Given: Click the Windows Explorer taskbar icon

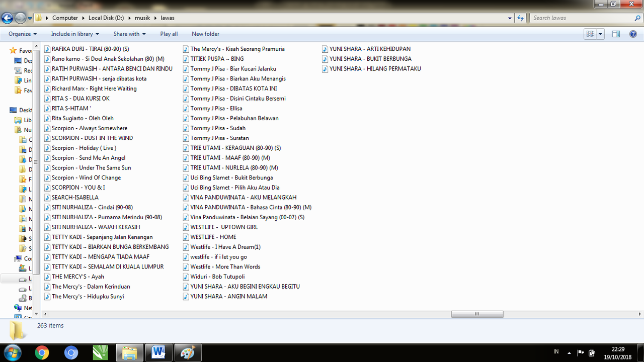Looking at the screenshot, I should pos(129,353).
